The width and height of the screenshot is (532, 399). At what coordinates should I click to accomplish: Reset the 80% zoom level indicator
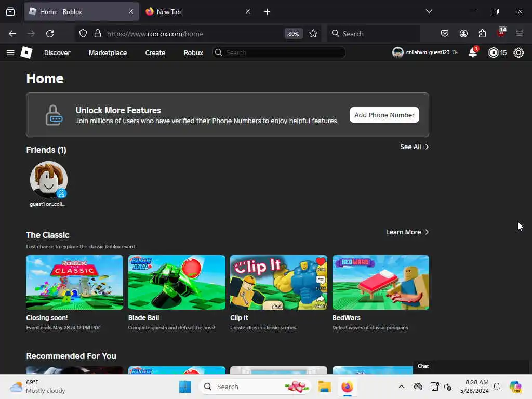294,34
